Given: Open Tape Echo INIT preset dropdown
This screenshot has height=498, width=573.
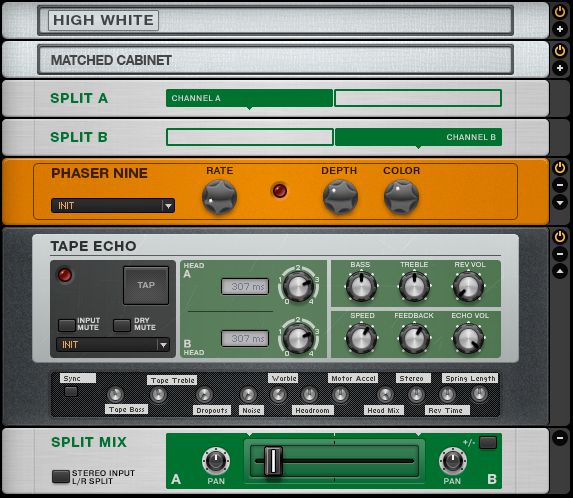Looking at the screenshot, I should click(x=113, y=345).
